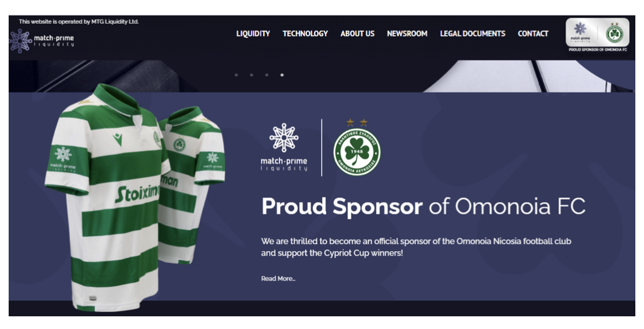Click the crest on the second jersey

[x=179, y=144]
